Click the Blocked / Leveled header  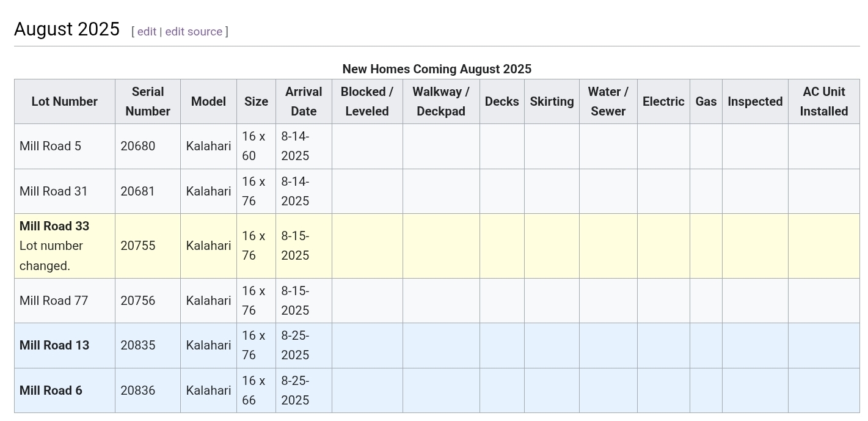(367, 101)
